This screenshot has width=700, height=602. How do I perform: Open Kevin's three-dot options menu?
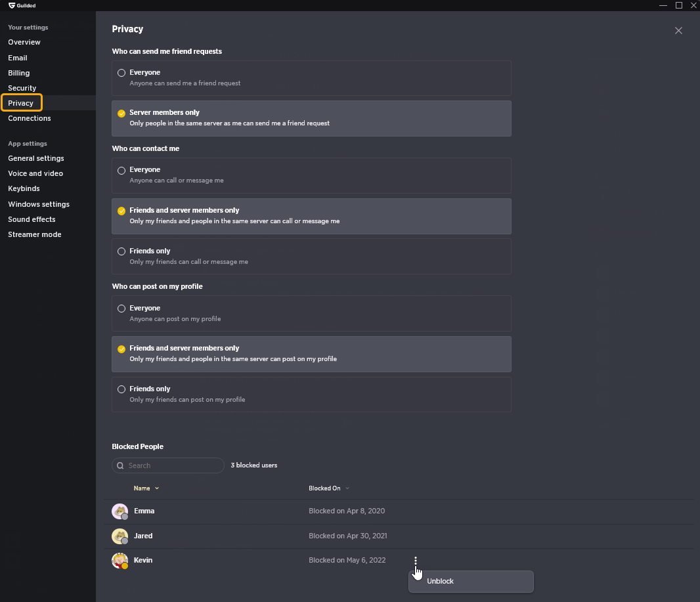point(415,561)
